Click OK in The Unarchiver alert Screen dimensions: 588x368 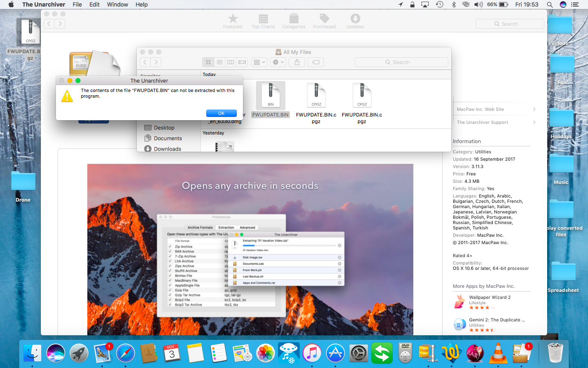[221, 113]
